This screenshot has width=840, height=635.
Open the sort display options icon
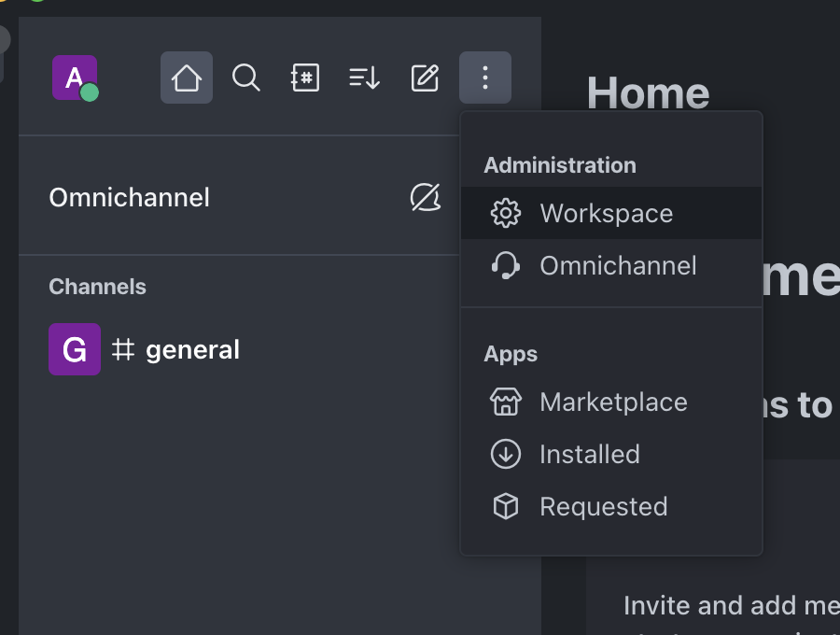[x=365, y=78]
